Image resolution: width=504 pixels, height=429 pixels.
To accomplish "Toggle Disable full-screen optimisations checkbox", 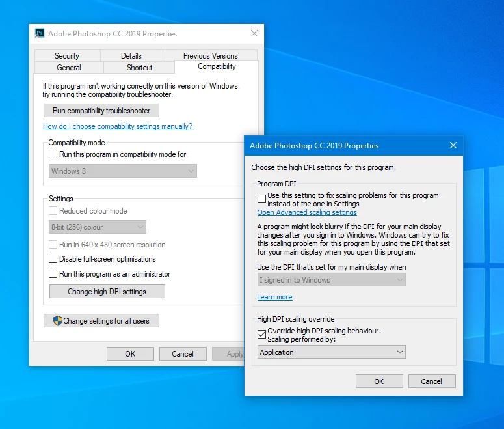I will (53, 259).
